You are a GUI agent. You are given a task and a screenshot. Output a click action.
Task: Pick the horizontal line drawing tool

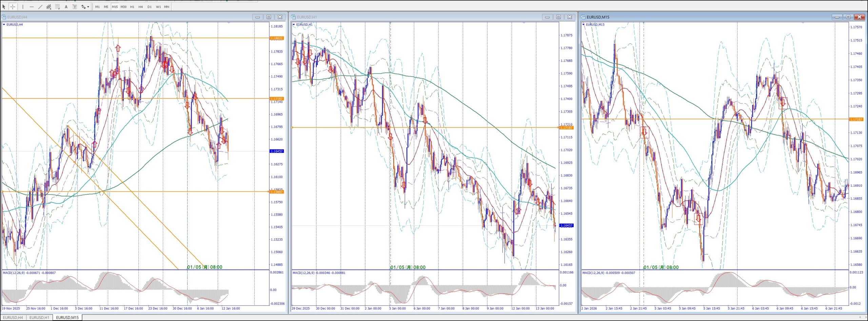[32, 7]
